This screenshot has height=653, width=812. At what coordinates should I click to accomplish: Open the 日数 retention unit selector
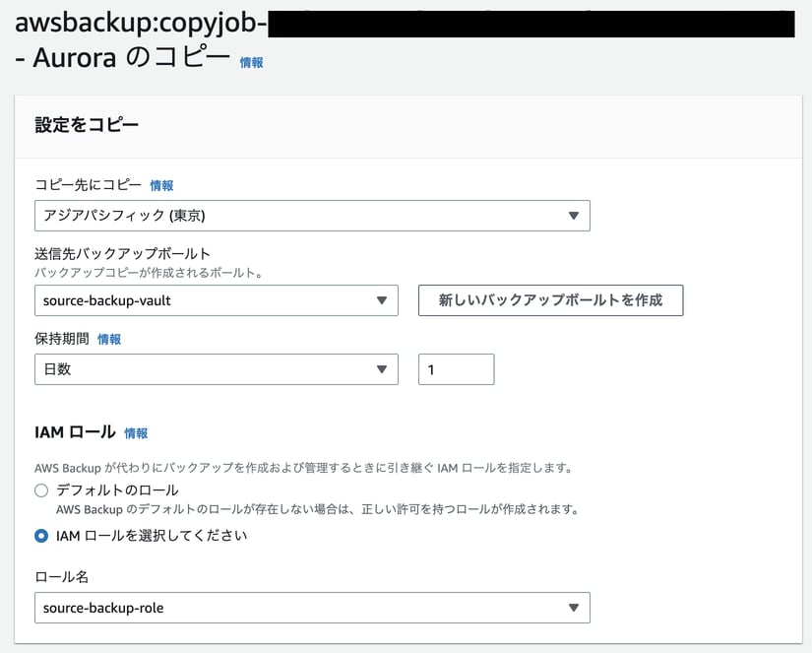[x=217, y=368]
